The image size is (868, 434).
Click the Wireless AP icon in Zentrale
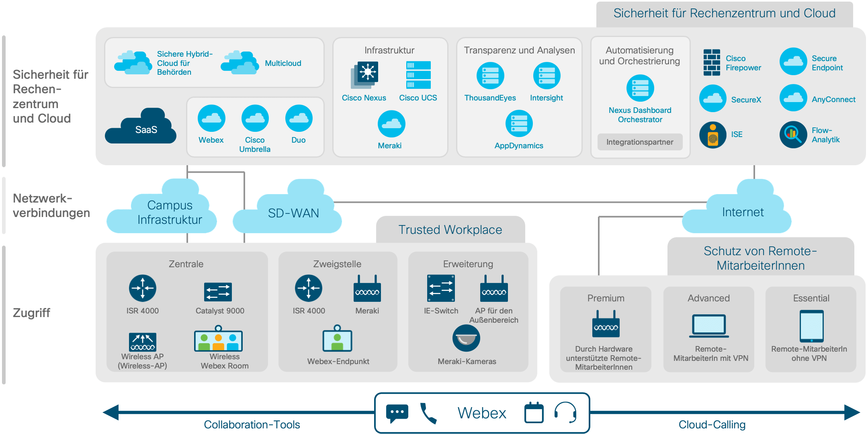143,342
